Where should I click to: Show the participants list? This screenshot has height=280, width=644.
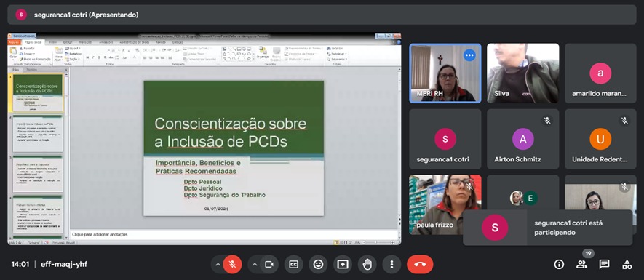pyautogui.click(x=581, y=265)
